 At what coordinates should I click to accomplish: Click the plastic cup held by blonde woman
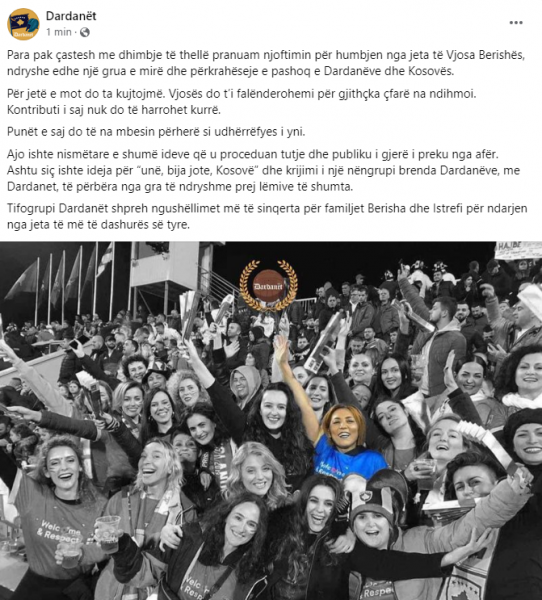108,533
